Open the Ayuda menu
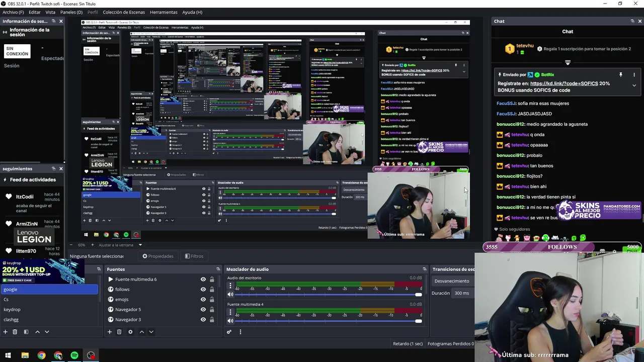 coord(192,12)
